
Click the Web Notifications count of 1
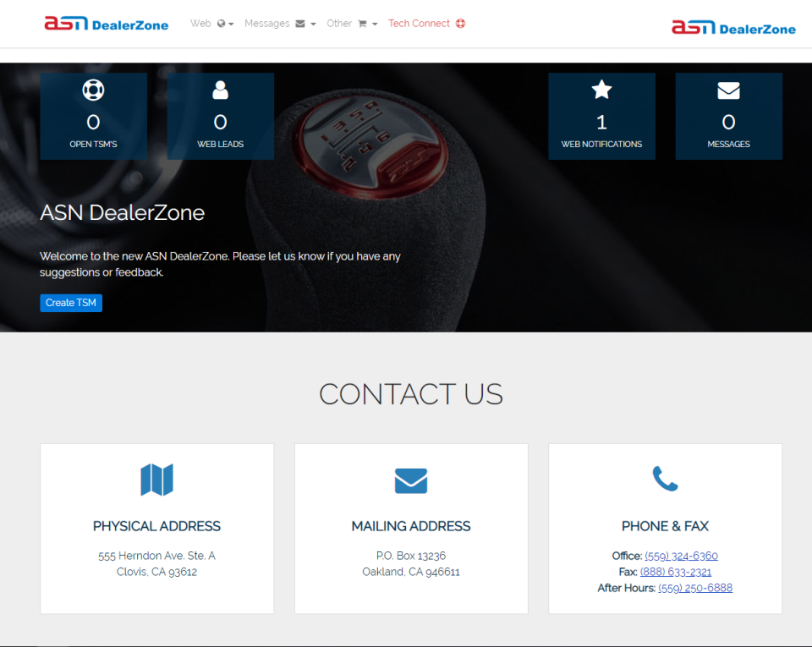[x=601, y=122]
